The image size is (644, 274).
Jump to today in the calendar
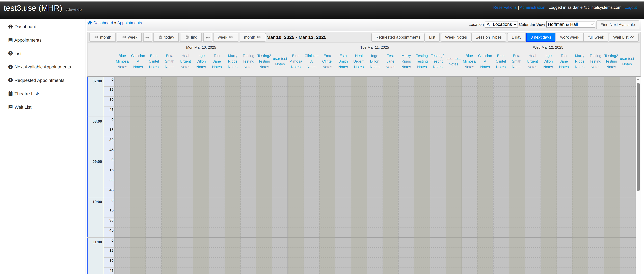coord(166,37)
